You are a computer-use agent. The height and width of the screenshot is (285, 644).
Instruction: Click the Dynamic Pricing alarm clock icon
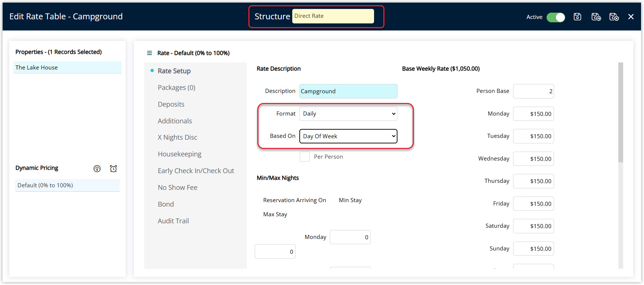point(113,169)
